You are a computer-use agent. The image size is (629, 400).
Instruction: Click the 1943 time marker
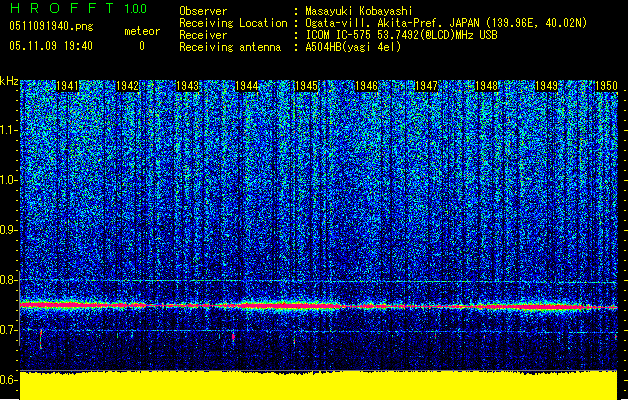[x=187, y=86]
